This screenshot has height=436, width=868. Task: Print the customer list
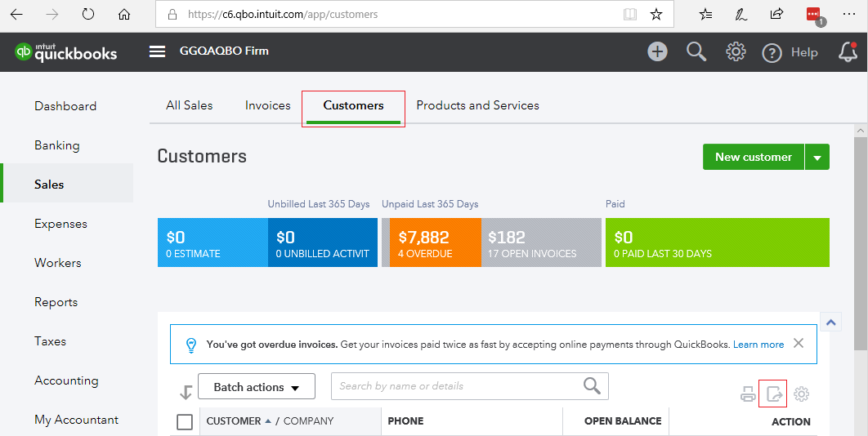tap(748, 394)
